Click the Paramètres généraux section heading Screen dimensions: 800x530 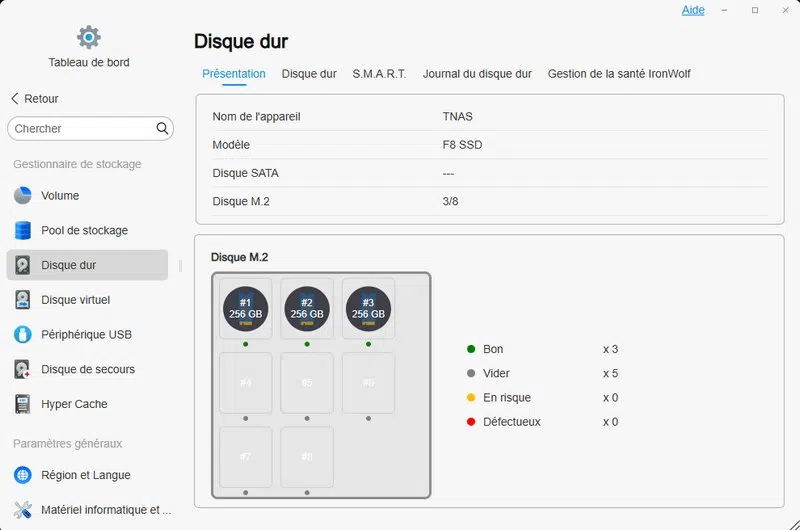67,444
